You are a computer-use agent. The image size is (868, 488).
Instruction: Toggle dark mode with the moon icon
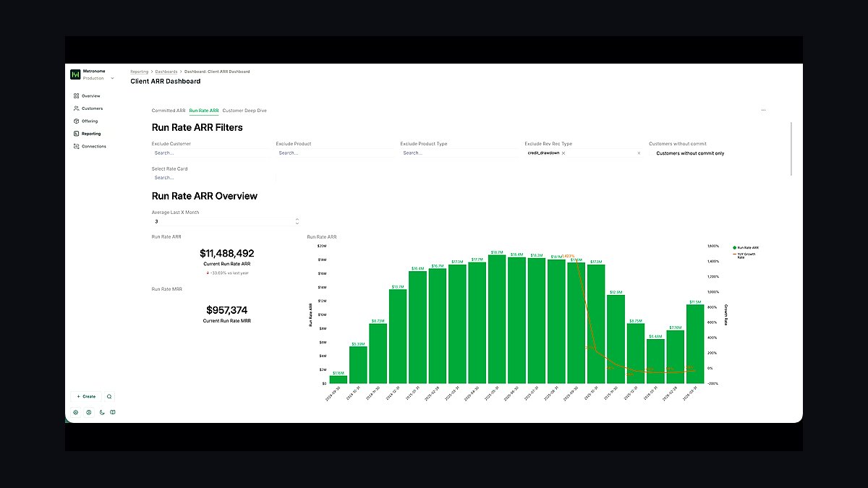point(101,412)
